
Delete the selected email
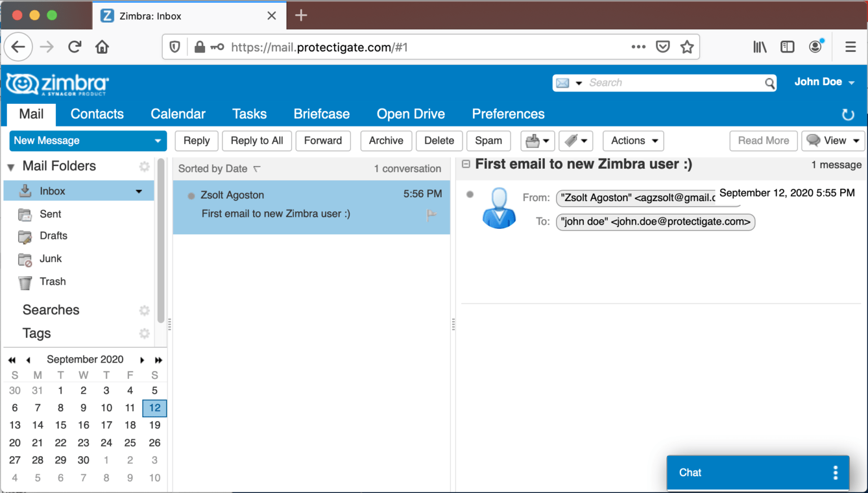tap(439, 141)
